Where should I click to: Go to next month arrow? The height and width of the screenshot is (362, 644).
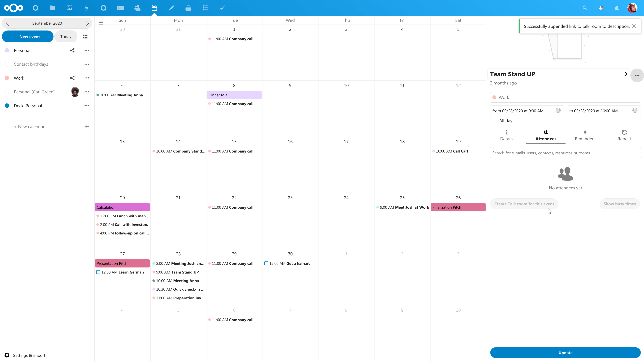pyautogui.click(x=87, y=23)
